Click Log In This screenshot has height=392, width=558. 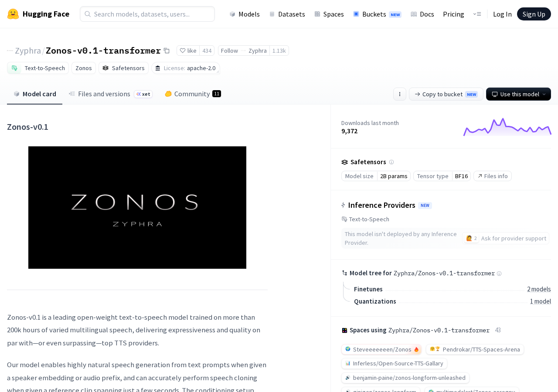(502, 14)
